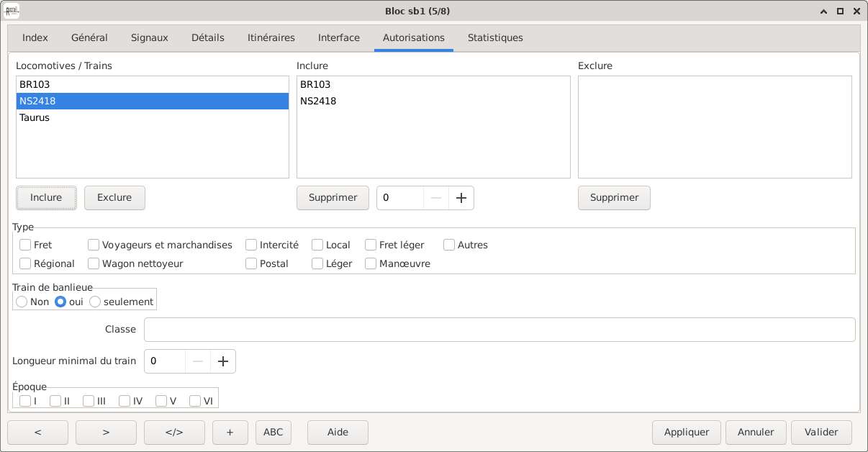
Task: Click the Rocrail app icon in title bar
Action: [12, 11]
